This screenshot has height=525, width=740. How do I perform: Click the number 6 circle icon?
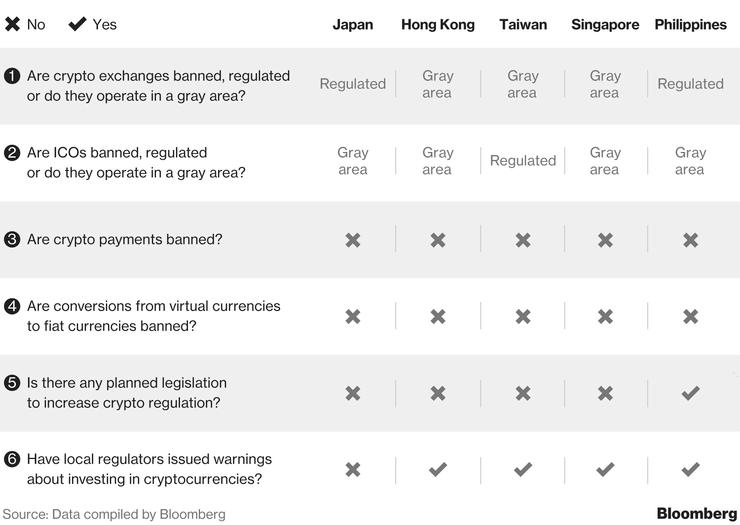tap(12, 459)
